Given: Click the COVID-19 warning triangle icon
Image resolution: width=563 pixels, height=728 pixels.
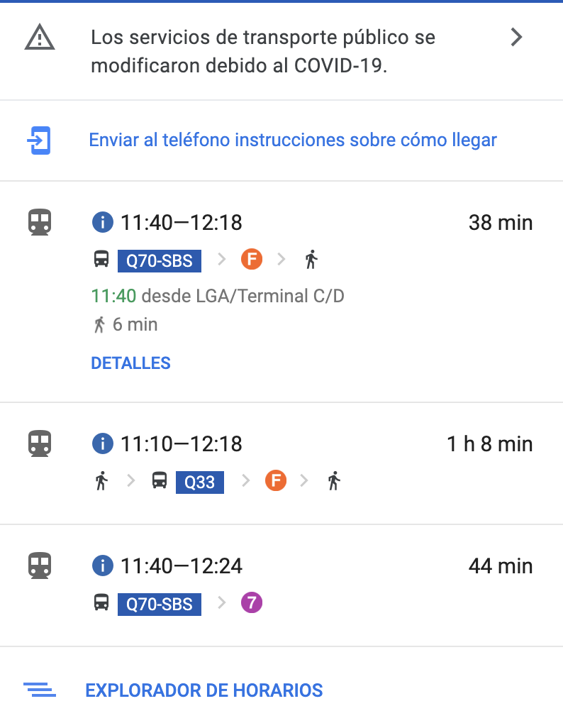Looking at the screenshot, I should [40, 38].
